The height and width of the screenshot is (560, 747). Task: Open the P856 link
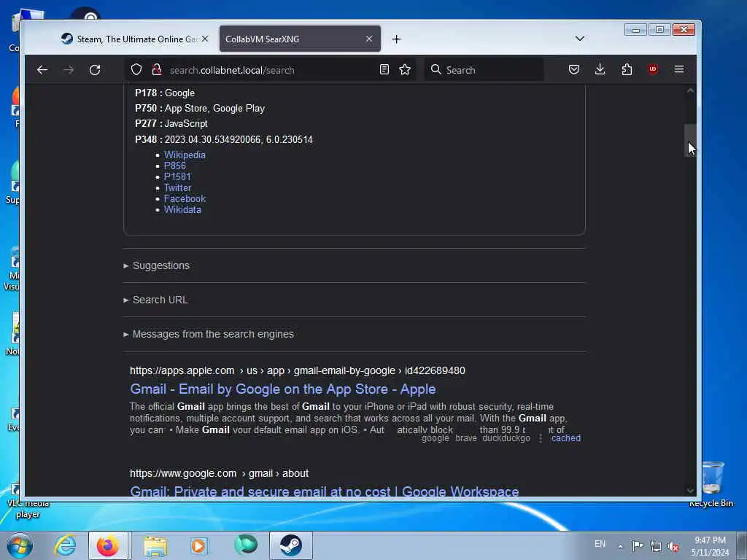point(175,166)
